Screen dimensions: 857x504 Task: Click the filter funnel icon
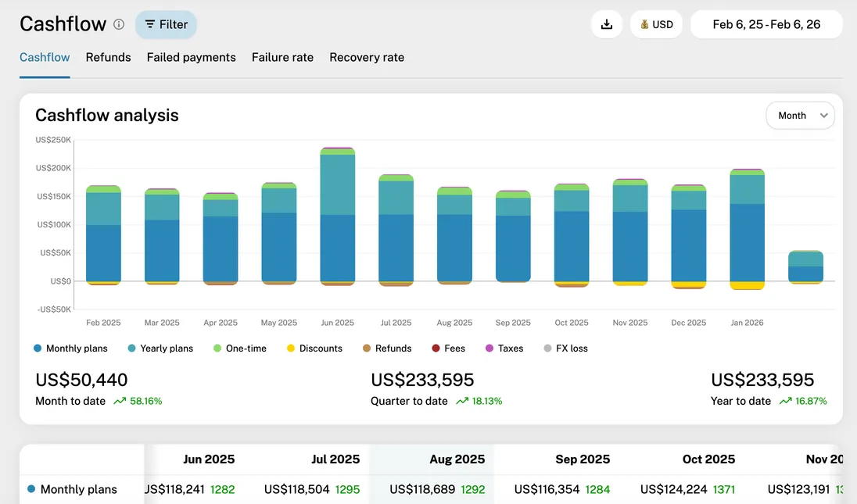(x=149, y=24)
